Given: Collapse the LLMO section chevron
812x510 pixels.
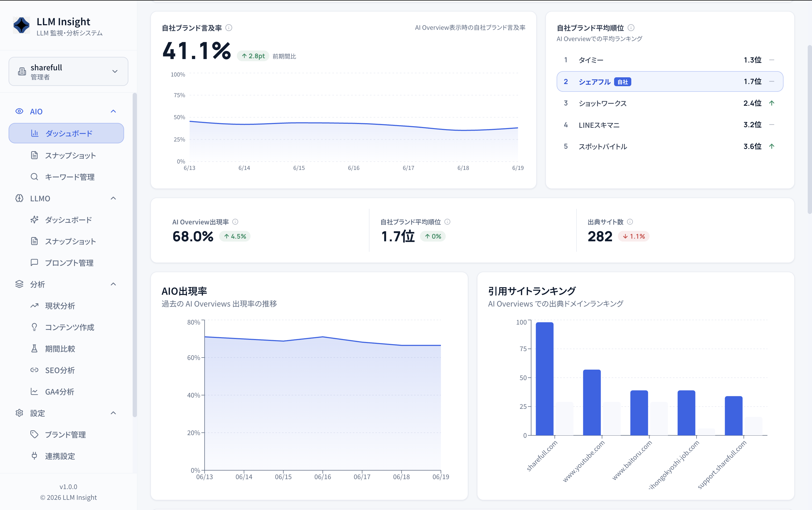Looking at the screenshot, I should tap(113, 198).
